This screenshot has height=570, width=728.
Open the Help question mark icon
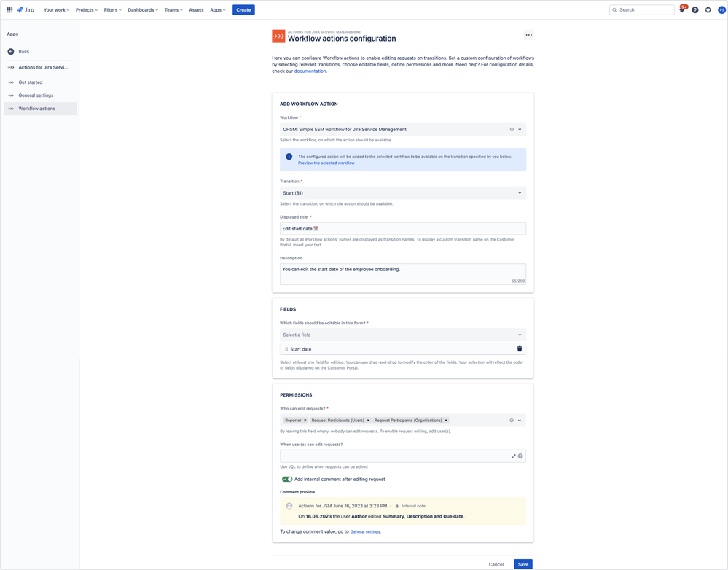[695, 9]
